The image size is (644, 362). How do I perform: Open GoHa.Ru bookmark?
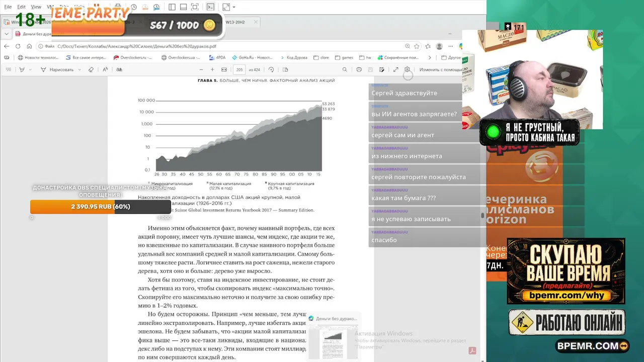click(x=252, y=57)
